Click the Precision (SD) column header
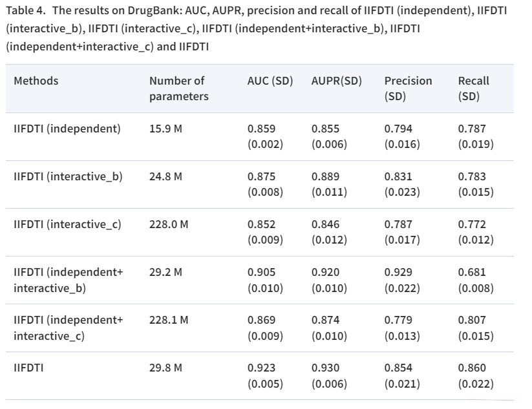This screenshot has width=532, height=409. click(408, 89)
